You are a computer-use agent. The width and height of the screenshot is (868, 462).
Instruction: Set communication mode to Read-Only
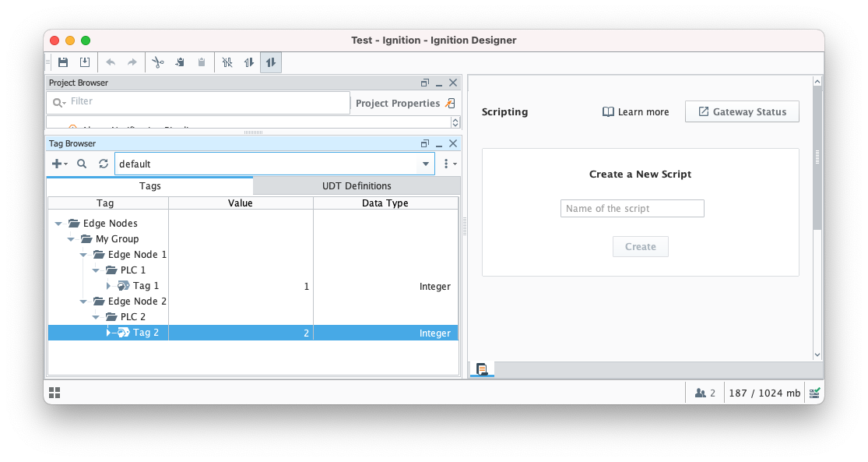(248, 62)
